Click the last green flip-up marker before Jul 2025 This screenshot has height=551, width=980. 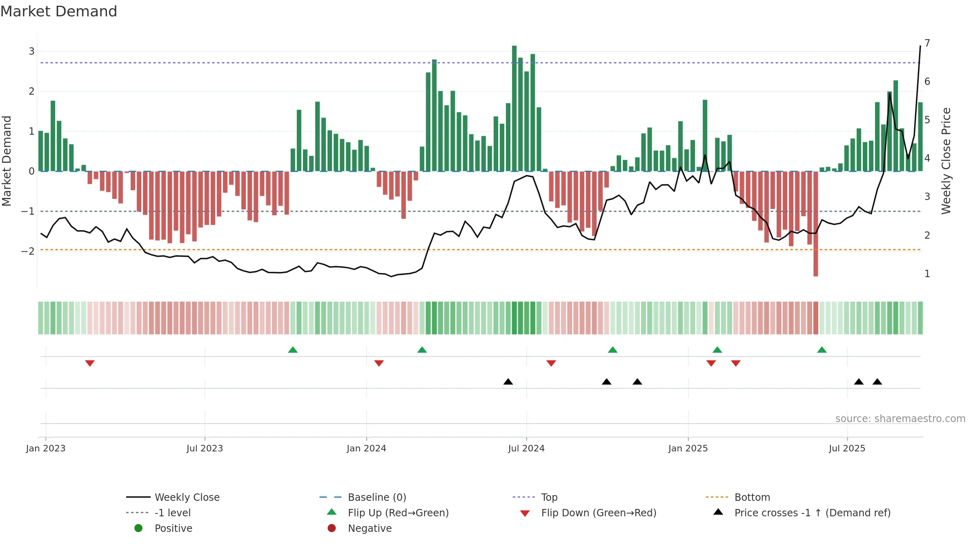tap(822, 350)
